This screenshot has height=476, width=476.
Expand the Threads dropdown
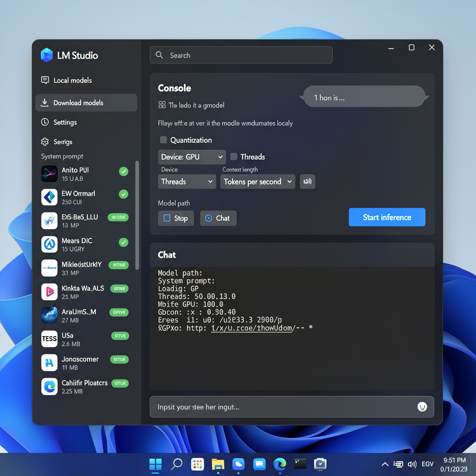pyautogui.click(x=186, y=182)
